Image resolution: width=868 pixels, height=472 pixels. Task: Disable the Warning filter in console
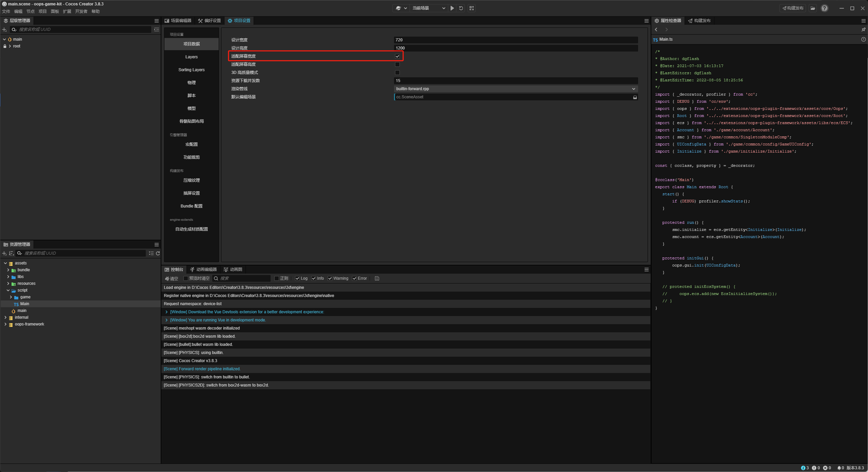330,278
